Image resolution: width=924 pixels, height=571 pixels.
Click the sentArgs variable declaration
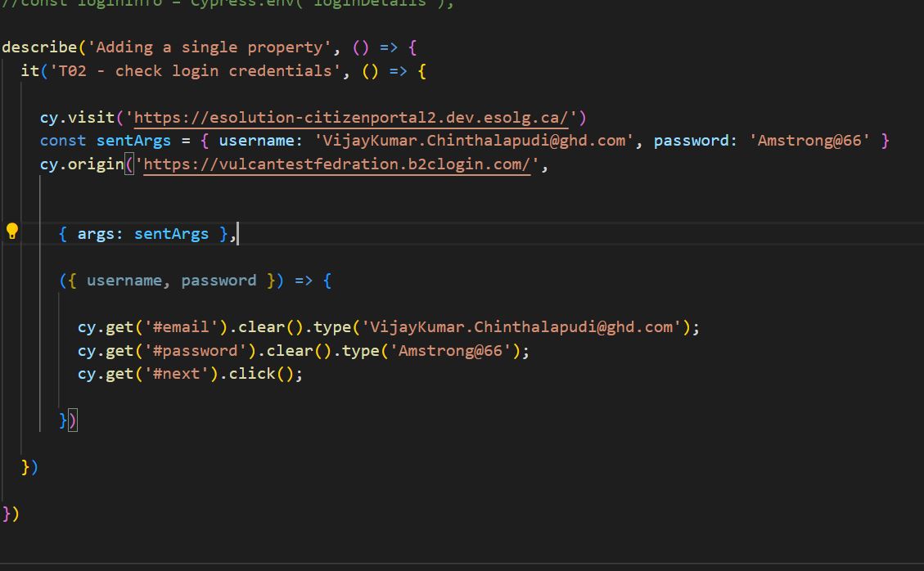click(133, 140)
